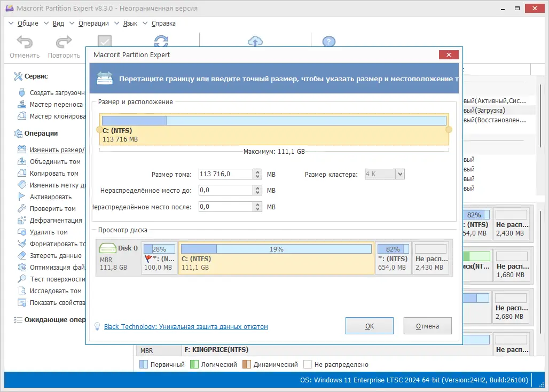
Task: Click the 2,680 MB unallocated block in main window
Action: pos(512,308)
